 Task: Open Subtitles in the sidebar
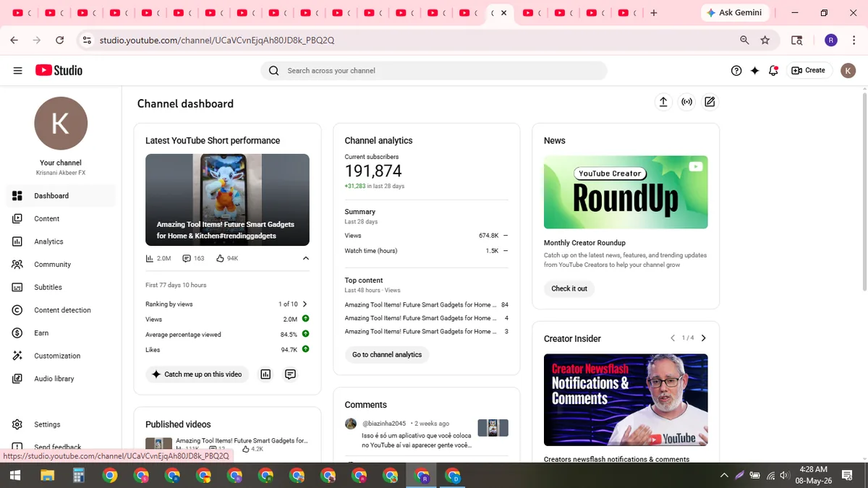point(61,287)
